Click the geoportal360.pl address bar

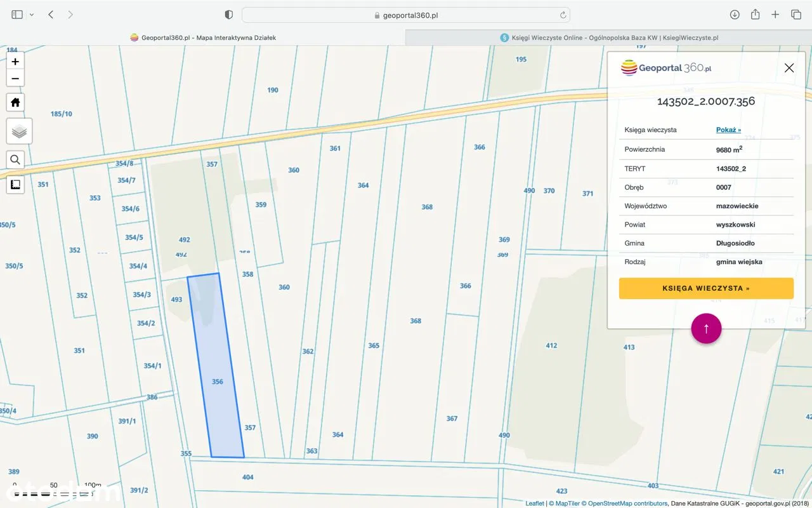point(406,15)
